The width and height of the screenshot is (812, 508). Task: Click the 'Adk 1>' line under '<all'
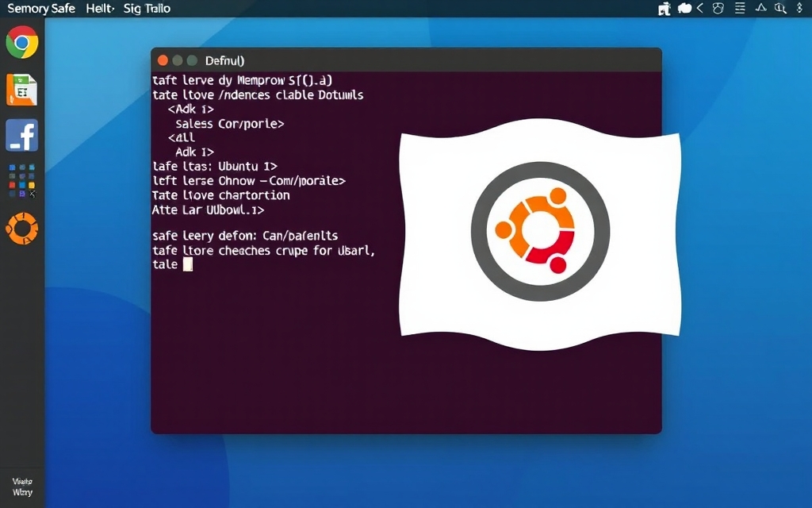coord(195,152)
